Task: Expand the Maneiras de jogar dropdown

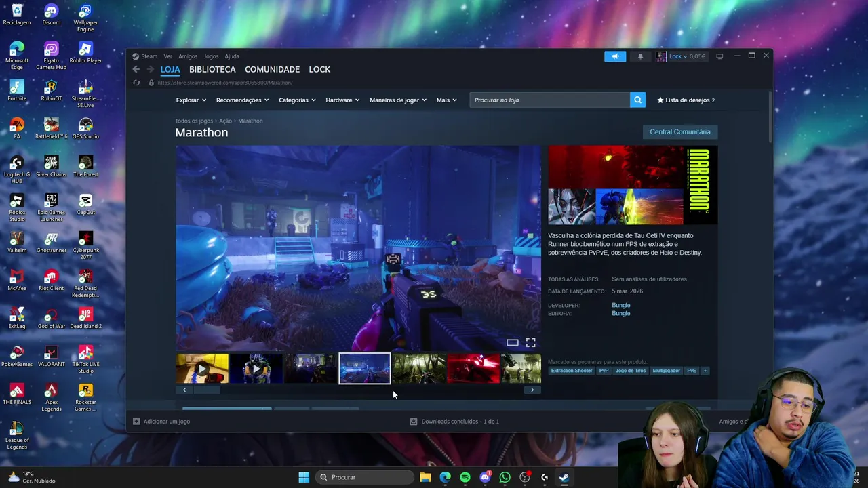Action: click(398, 100)
